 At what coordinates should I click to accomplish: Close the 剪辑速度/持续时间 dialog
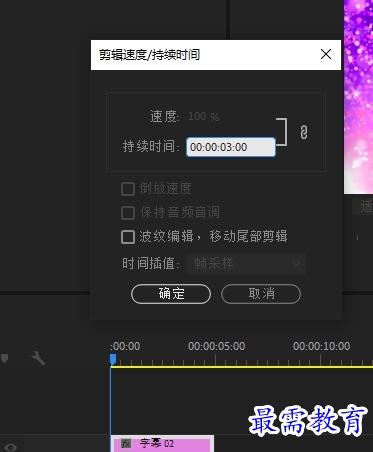pyautogui.click(x=326, y=54)
